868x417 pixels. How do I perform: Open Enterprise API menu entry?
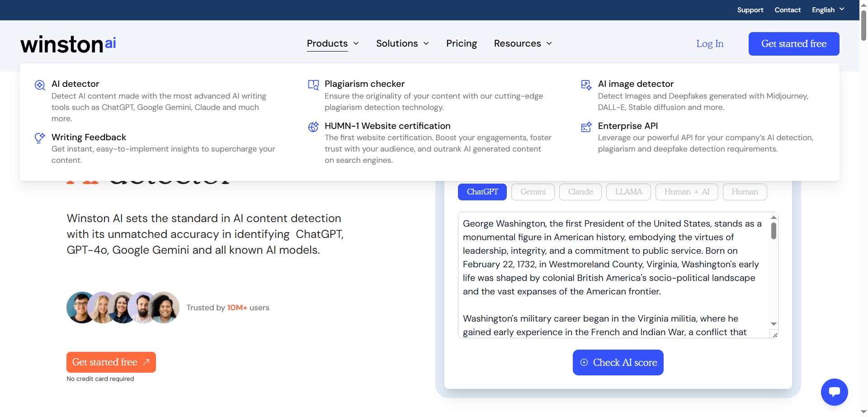point(628,126)
